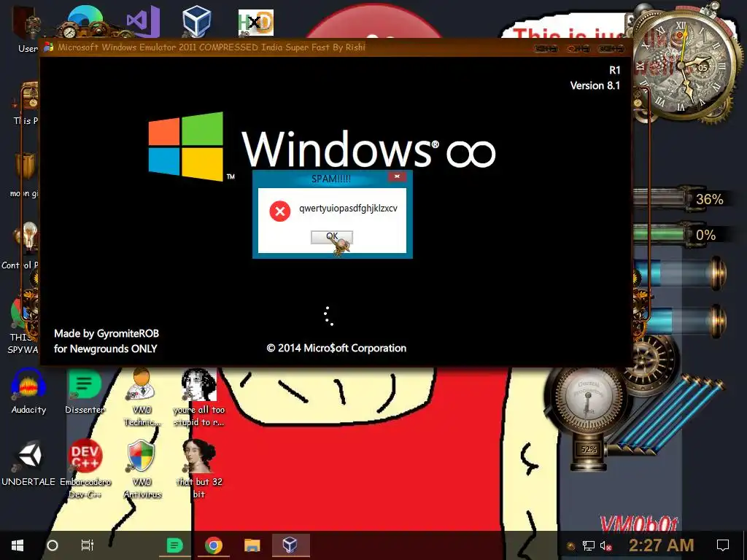Click '© 2014 Micro$oft Corporation' text
This screenshot has width=747, height=560.
pyautogui.click(x=336, y=348)
